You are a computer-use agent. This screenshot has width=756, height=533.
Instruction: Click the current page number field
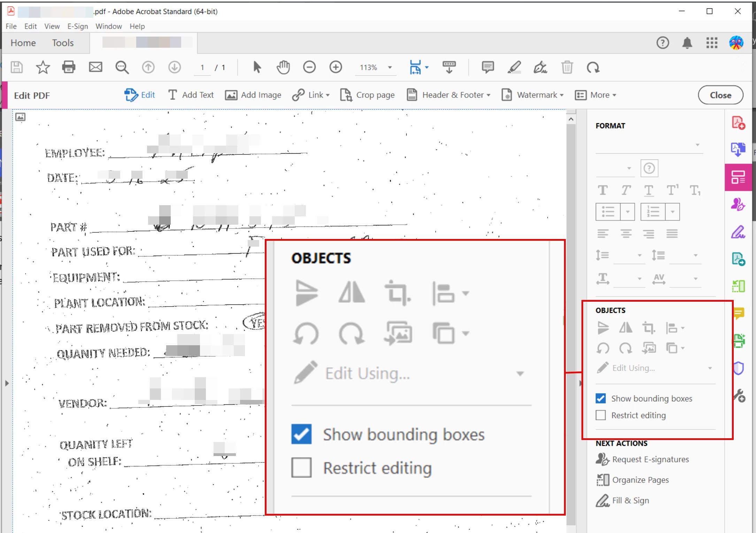(x=202, y=67)
